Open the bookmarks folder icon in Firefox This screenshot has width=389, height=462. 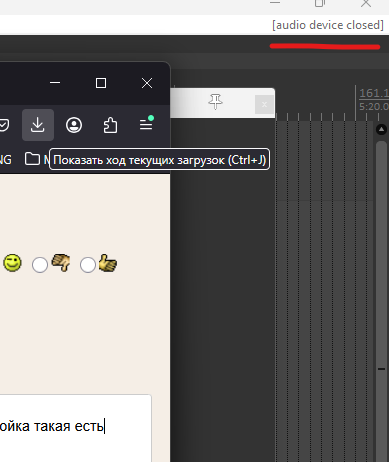(32, 159)
